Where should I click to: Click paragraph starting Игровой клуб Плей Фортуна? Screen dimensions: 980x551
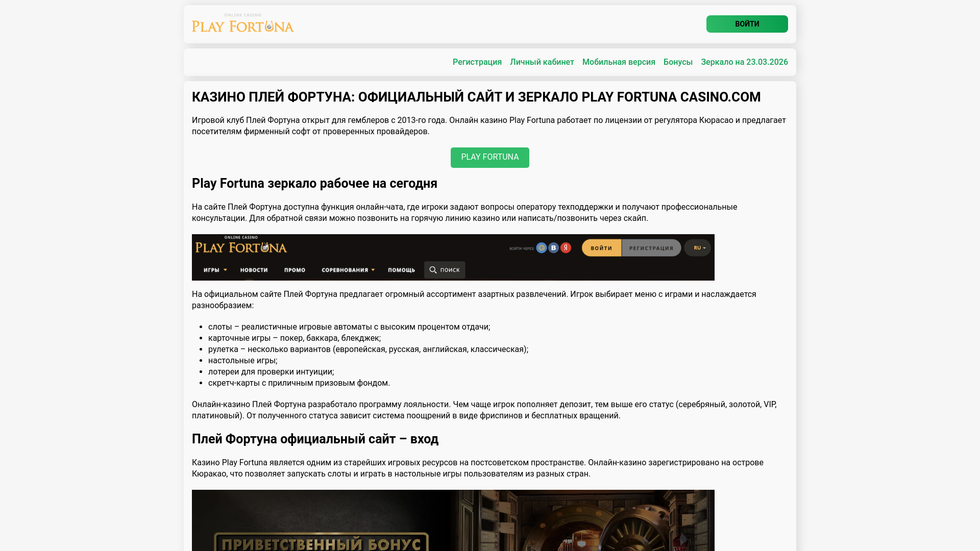point(489,126)
